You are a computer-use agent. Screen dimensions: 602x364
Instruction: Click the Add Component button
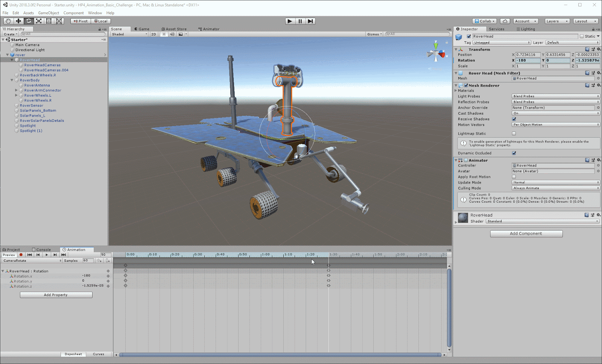(526, 234)
